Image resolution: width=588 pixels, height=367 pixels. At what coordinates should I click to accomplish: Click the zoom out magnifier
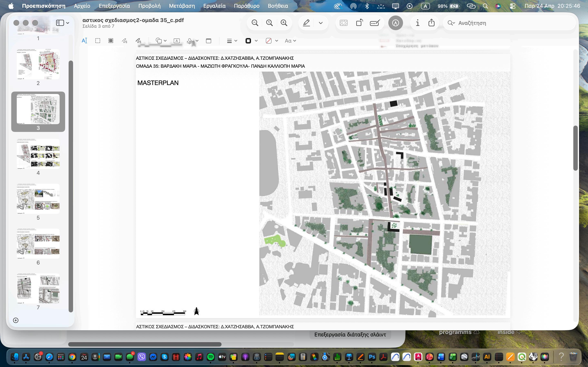pos(255,23)
